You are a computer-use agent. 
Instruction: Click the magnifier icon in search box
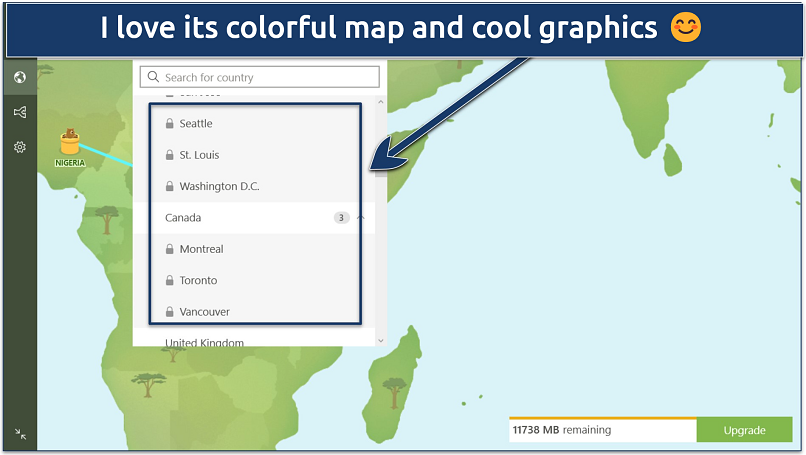(153, 77)
